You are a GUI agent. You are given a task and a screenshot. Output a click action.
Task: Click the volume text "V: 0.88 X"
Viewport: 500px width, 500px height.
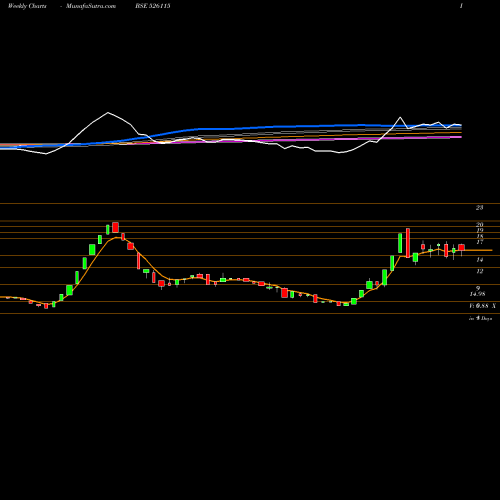coord(482,306)
